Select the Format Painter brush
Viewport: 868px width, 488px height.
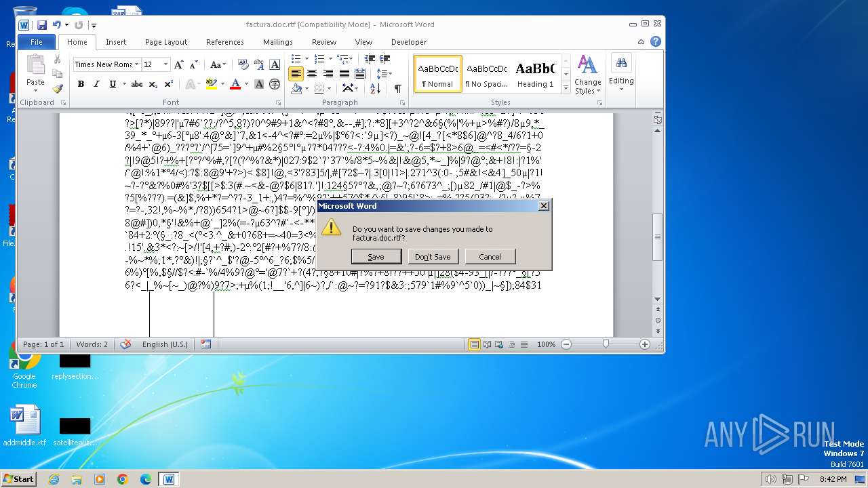58,88
